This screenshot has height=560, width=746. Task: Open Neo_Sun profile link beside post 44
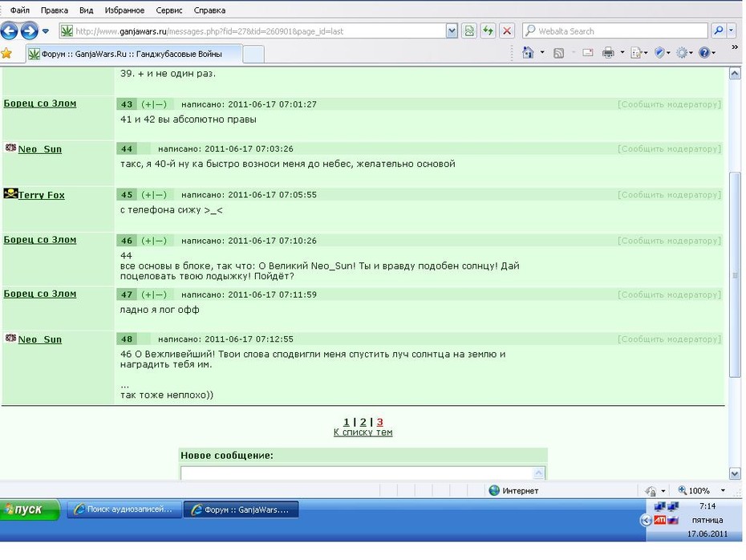[40, 149]
